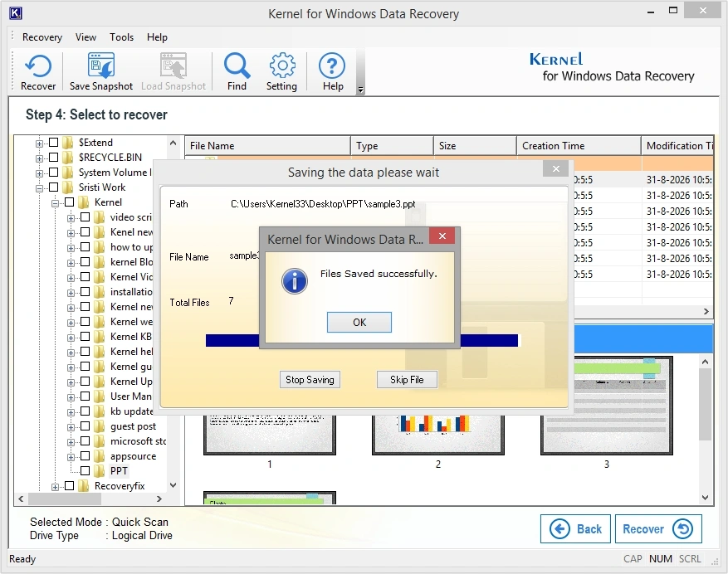The height and width of the screenshot is (574, 728).
Task: Check the PPT folder checkbox
Action: tap(85, 470)
